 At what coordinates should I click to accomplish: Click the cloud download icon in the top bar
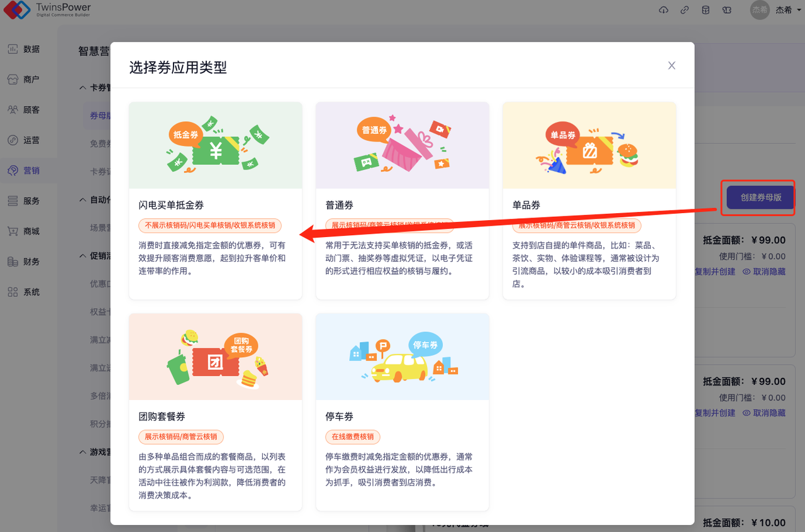coord(663,10)
